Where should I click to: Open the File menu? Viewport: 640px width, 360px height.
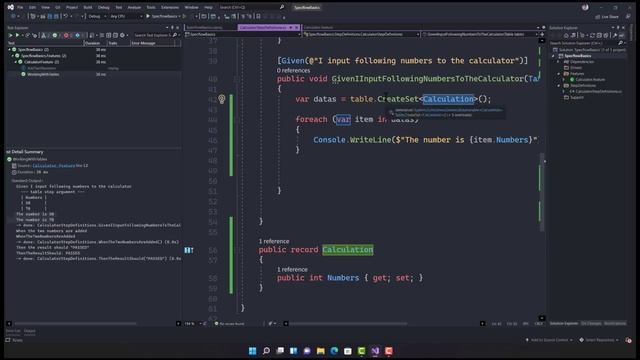click(x=20, y=7)
